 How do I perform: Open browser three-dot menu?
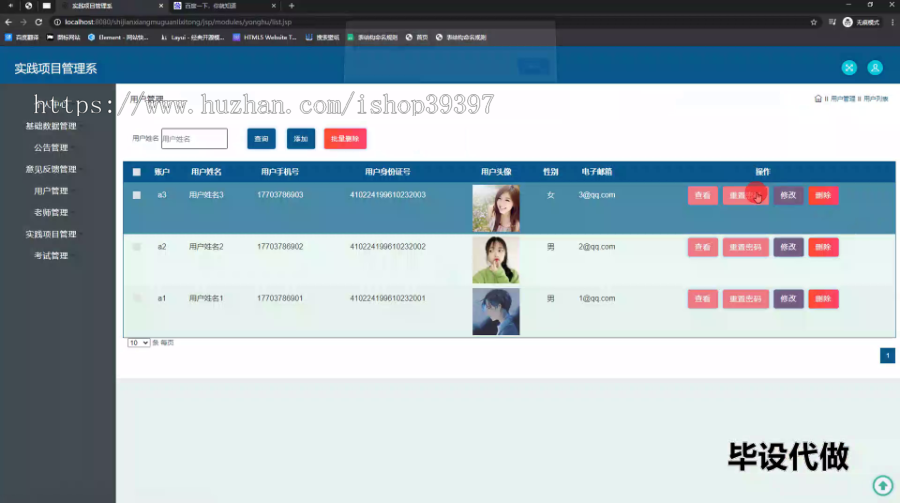[893, 22]
